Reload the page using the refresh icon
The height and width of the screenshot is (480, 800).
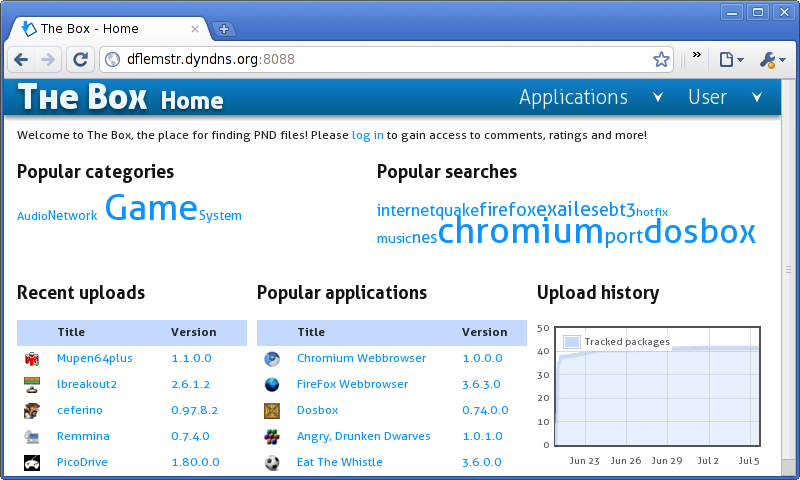80,60
